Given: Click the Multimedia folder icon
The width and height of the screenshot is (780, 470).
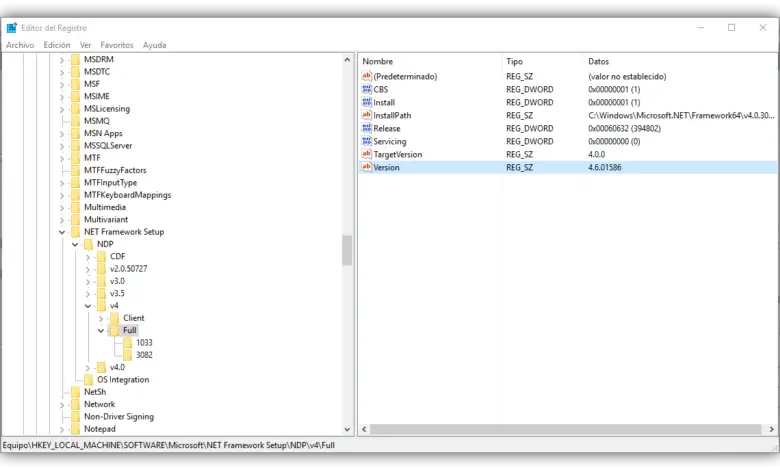Looking at the screenshot, I should pyautogui.click(x=76, y=207).
